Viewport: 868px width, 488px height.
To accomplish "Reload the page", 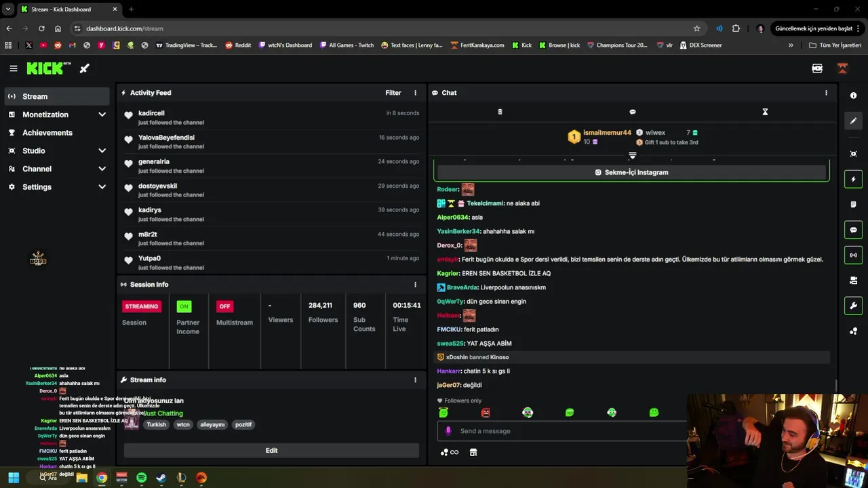I will click(x=41, y=28).
